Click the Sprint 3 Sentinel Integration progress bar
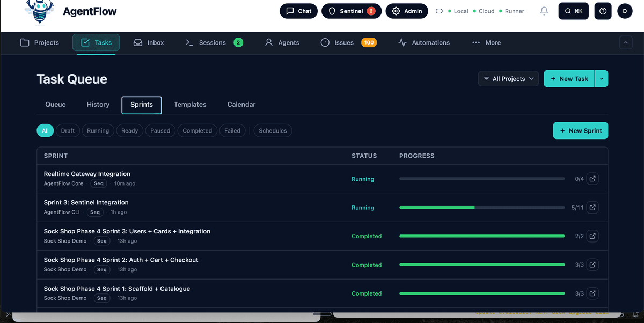This screenshot has height=323, width=644. 481,208
